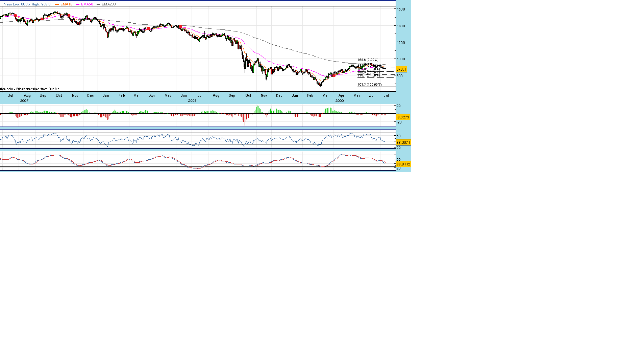Click the current price tag 878,1
The image size is (644, 341).
pos(401,69)
